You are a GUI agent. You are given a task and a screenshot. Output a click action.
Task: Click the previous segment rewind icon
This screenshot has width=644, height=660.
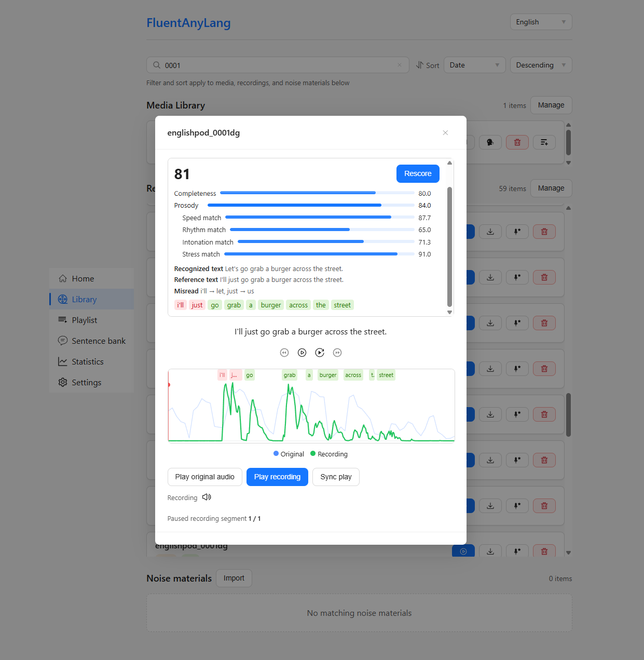point(284,353)
